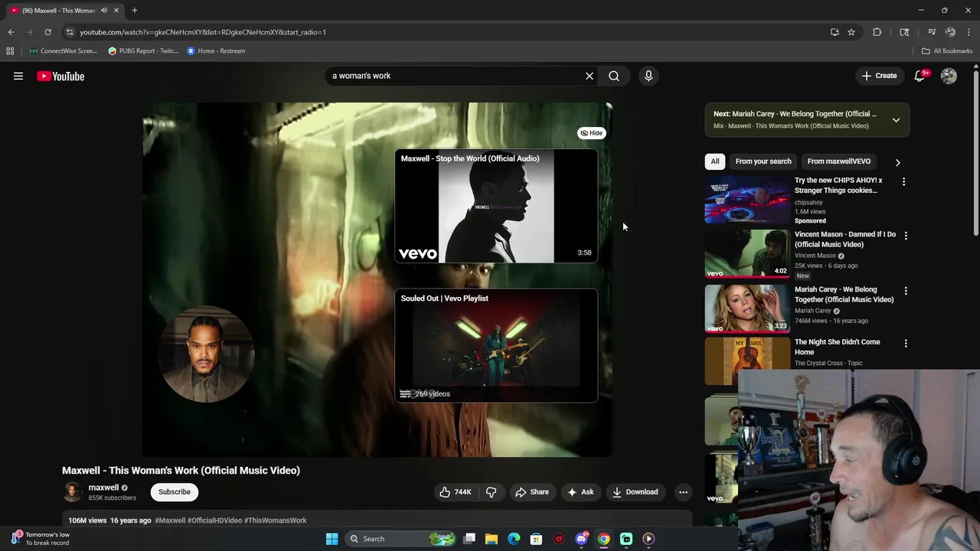The width and height of the screenshot is (980, 551).
Task: Open options for Mariah Carey video
Action: coord(906,292)
